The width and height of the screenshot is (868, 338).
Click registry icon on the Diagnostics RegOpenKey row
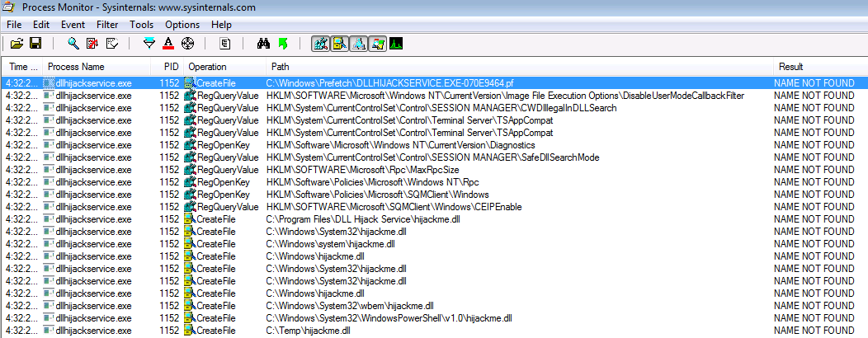(x=190, y=145)
